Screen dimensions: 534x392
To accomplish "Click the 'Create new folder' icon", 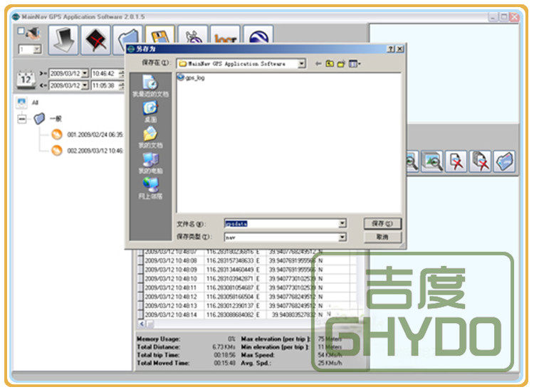I will pos(341,63).
